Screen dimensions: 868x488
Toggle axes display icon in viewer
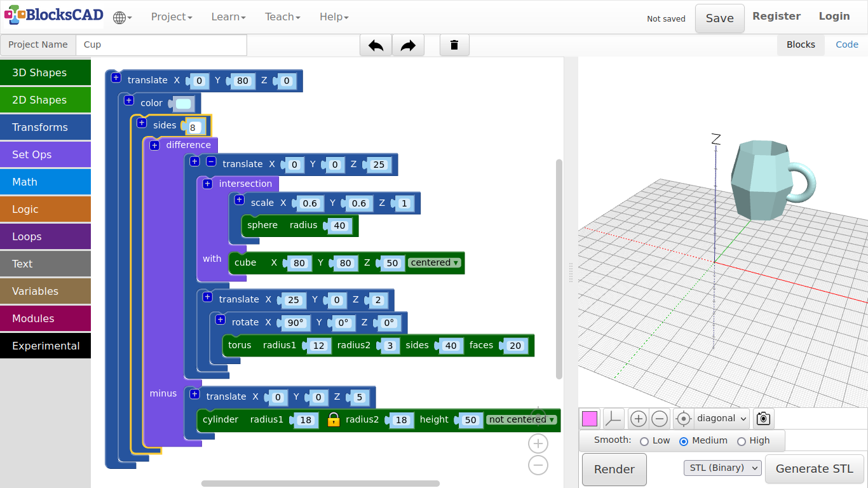click(613, 419)
